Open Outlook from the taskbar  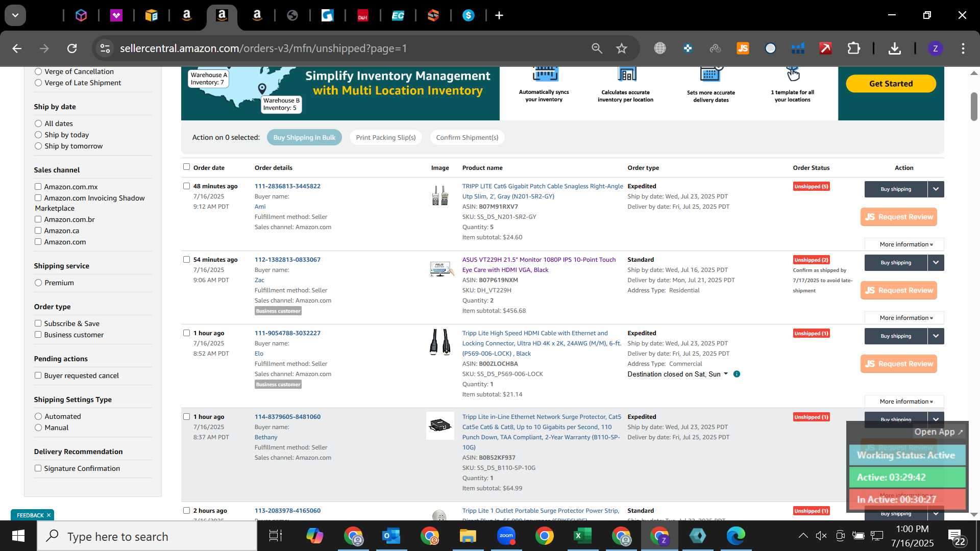[391, 536]
